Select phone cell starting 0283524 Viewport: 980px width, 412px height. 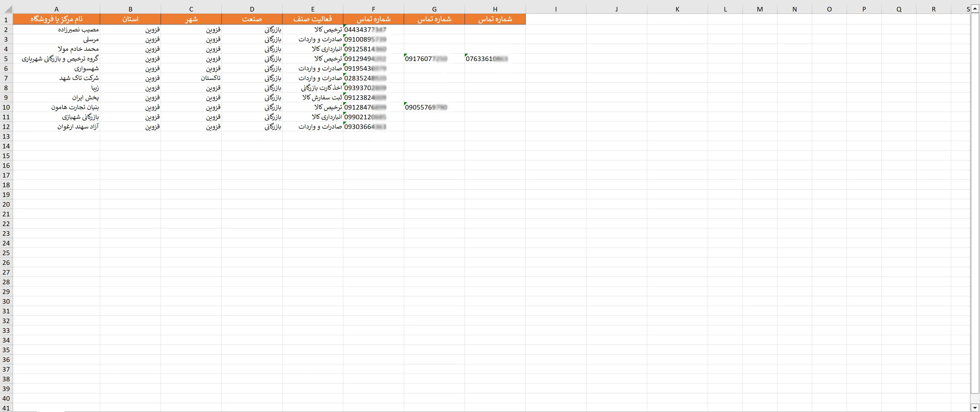tap(373, 78)
